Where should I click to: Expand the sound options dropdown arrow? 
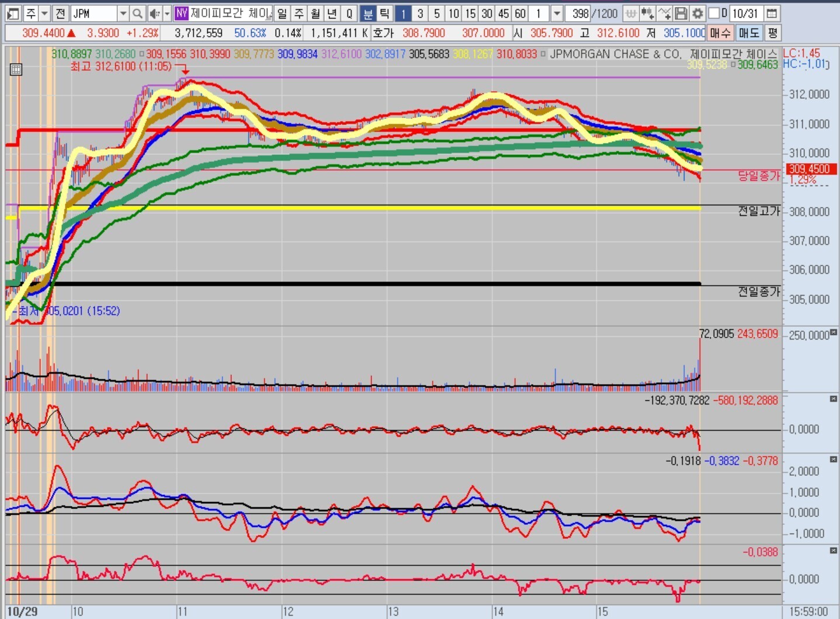pos(167,13)
